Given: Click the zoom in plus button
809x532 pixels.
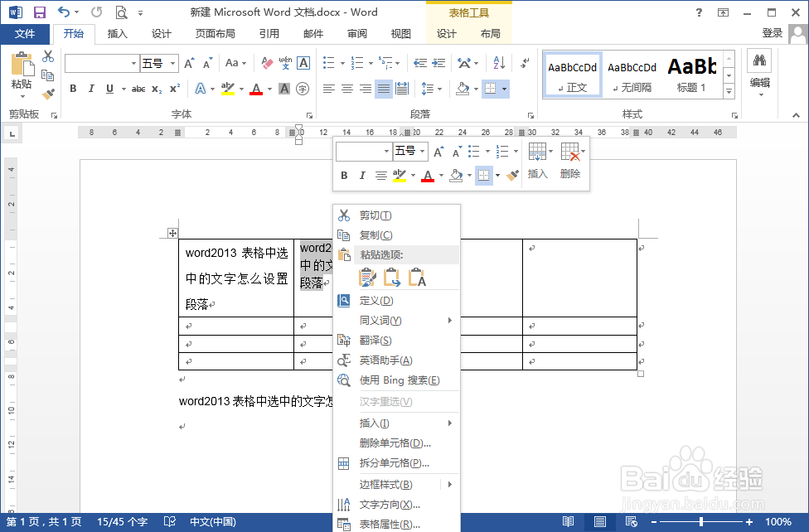Looking at the screenshot, I should pos(749,522).
